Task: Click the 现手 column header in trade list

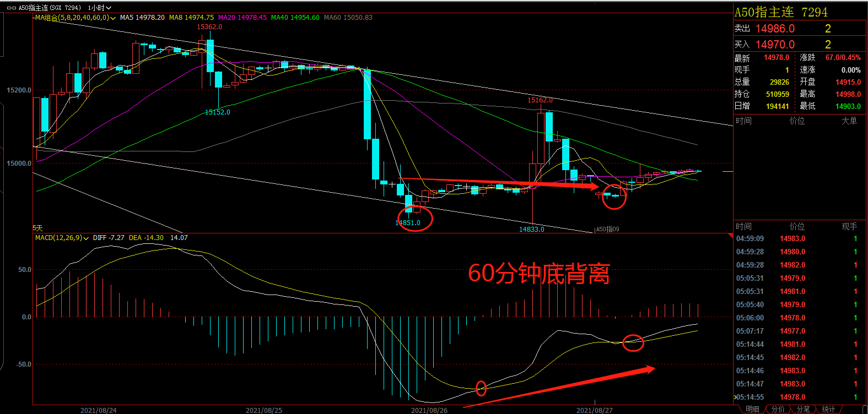Action: 849,226
